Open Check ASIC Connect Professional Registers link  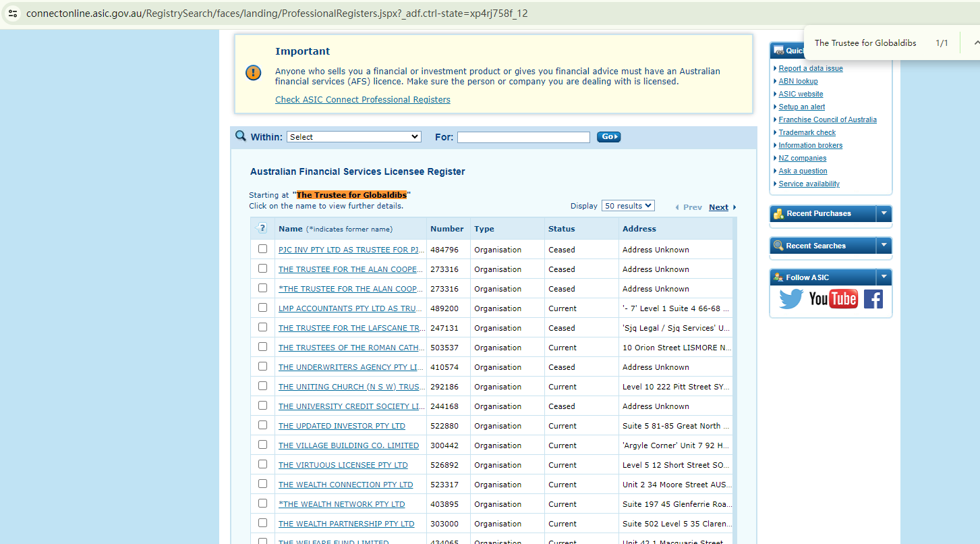pyautogui.click(x=363, y=100)
